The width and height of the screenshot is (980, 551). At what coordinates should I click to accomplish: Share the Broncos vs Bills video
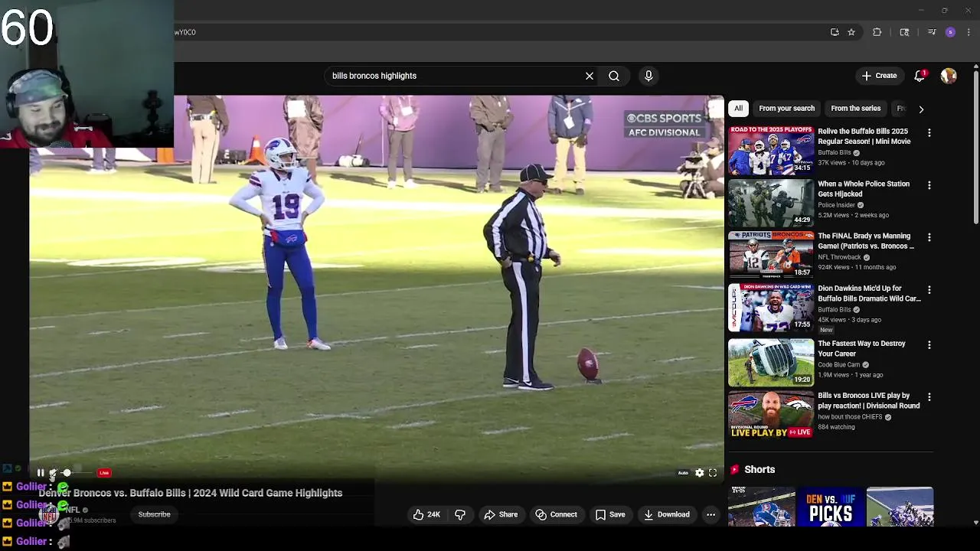(501, 514)
